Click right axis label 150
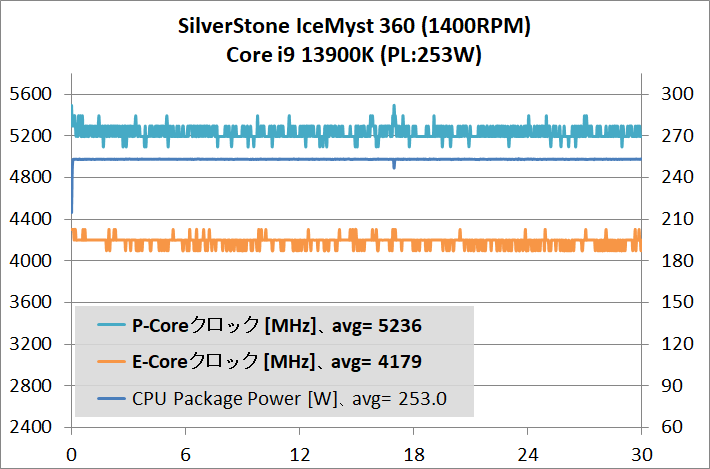This screenshot has height=469, width=710. pyautogui.click(x=677, y=302)
